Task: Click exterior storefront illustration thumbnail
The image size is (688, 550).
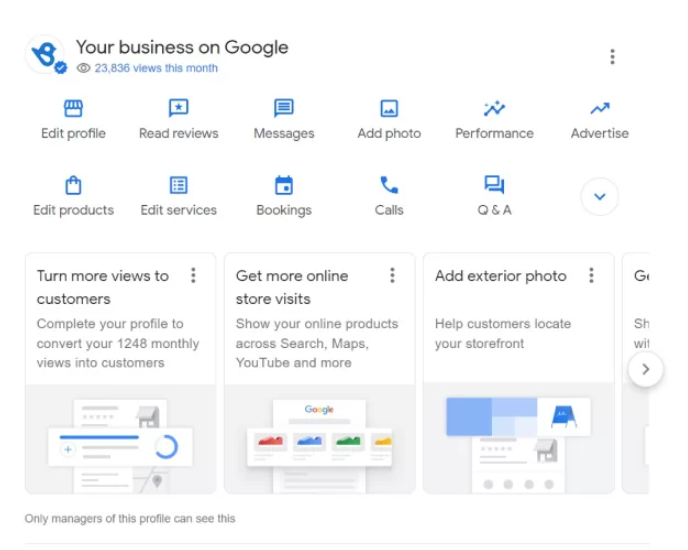Action: (519, 438)
